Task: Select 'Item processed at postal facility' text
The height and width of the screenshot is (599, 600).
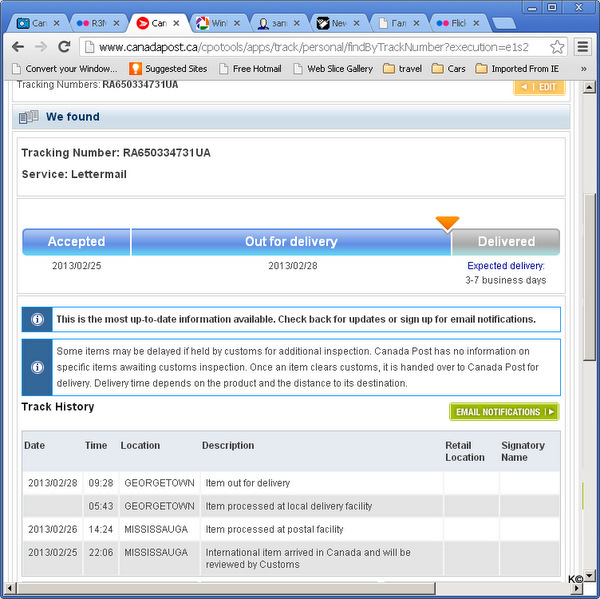Action: (x=274, y=529)
